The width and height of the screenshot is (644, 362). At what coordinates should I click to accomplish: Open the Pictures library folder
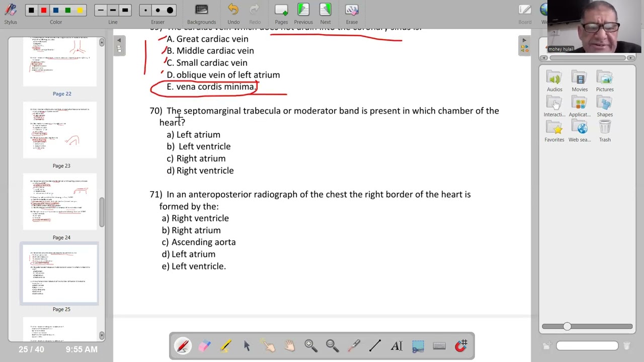click(x=605, y=81)
